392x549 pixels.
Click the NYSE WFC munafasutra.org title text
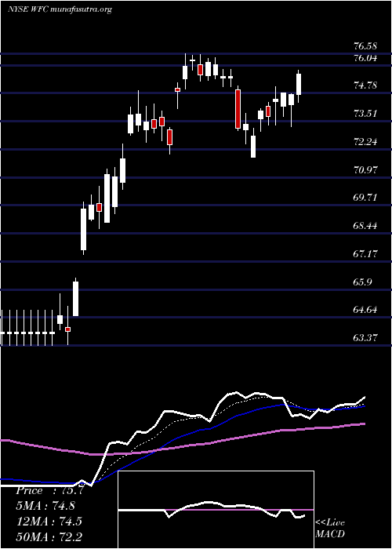[60, 9]
